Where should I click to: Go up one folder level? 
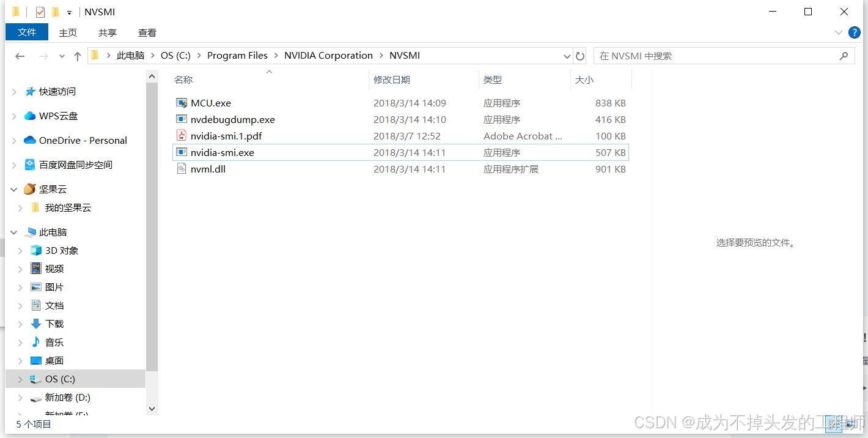(x=77, y=56)
